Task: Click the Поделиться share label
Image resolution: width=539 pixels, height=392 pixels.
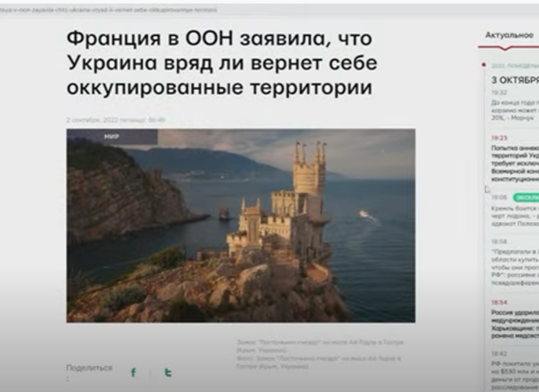Action: point(89,368)
